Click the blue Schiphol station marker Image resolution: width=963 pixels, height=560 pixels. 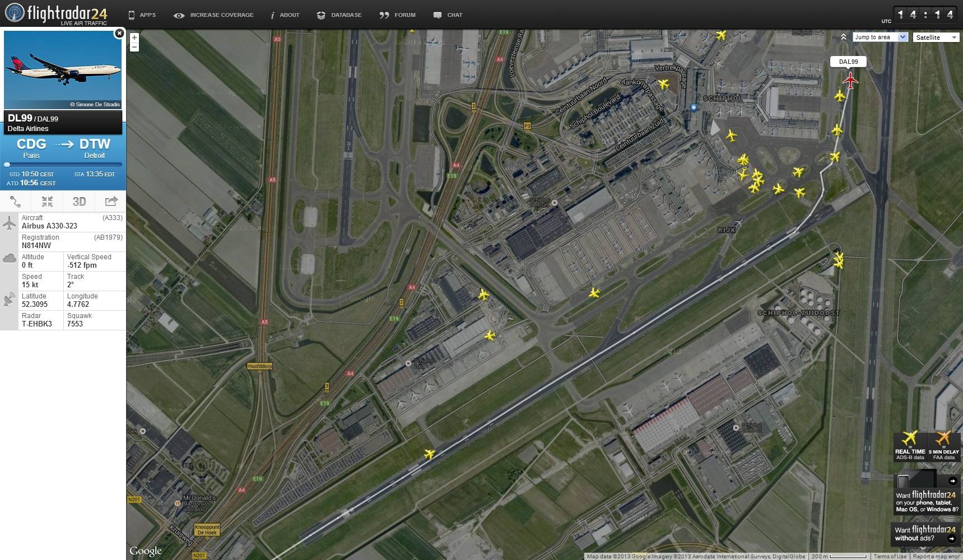pos(694,108)
